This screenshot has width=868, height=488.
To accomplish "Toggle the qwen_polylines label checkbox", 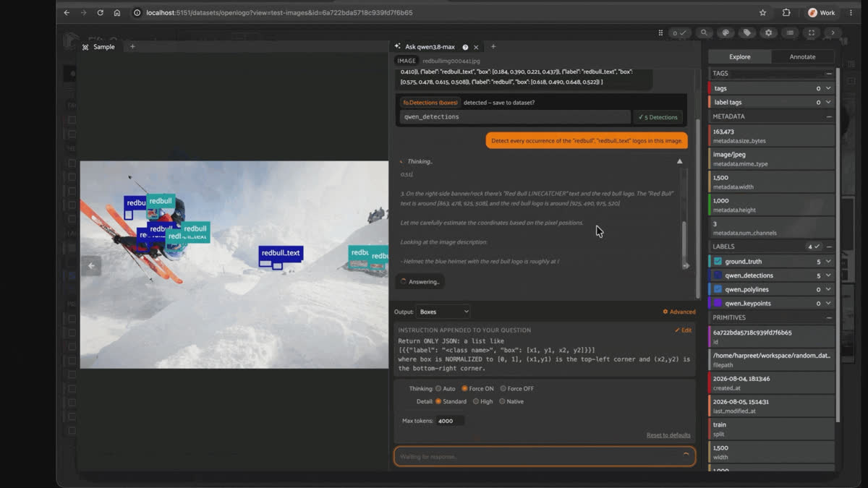I will click(x=718, y=289).
